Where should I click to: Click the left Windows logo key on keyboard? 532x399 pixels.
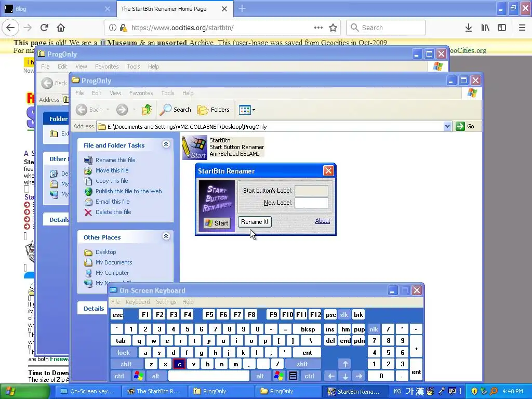pos(138,376)
